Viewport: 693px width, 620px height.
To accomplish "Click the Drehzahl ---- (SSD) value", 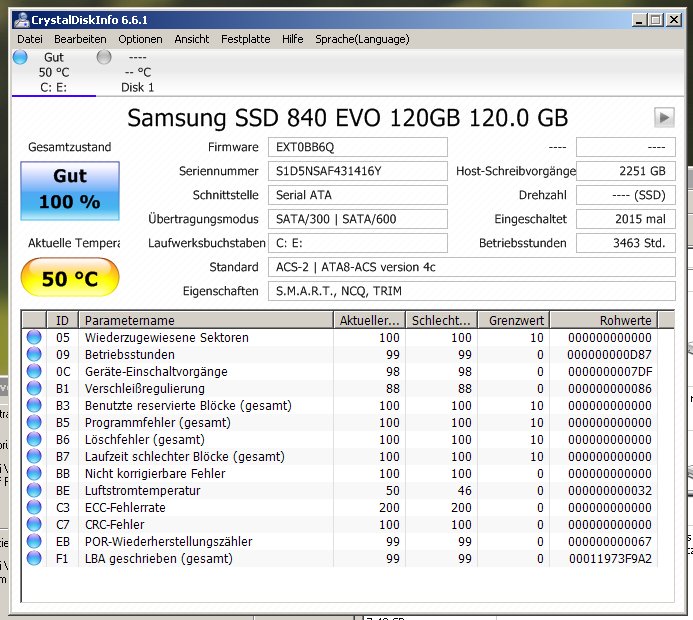I will click(x=626, y=195).
